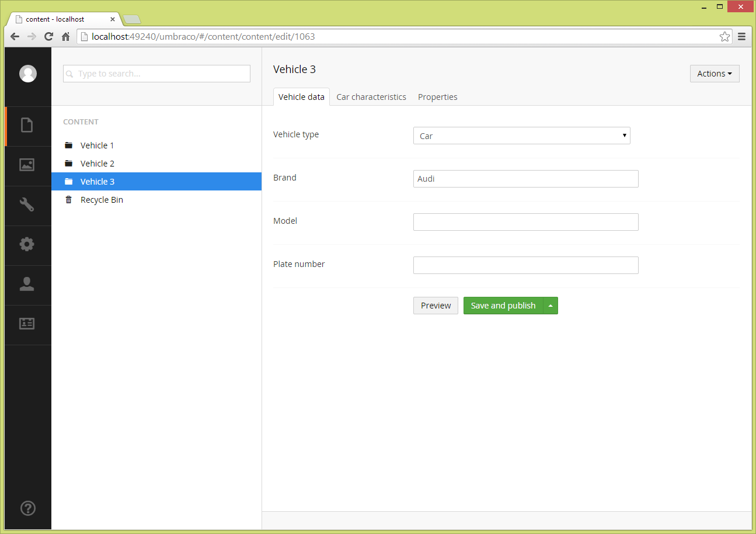This screenshot has width=756, height=534.
Task: Open the browser home page
Action: tap(66, 37)
